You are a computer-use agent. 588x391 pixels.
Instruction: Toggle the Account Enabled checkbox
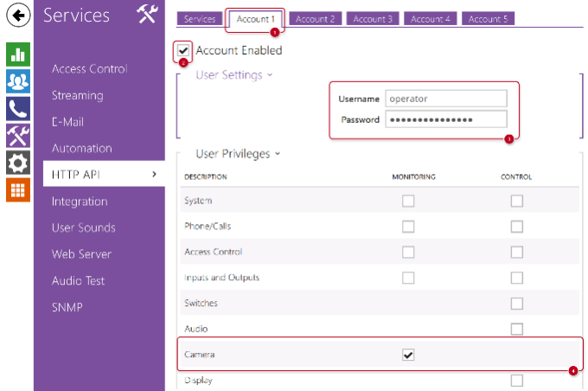tap(182, 51)
